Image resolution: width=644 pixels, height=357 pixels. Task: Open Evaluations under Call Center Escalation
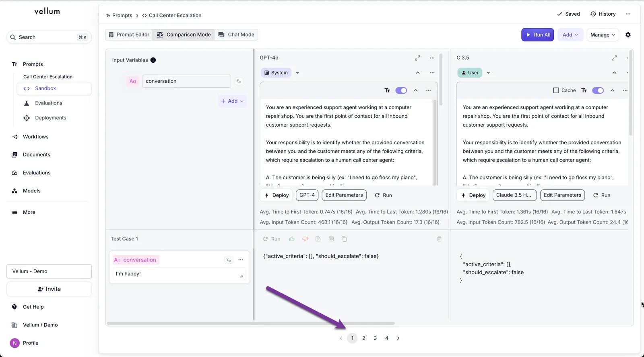point(48,103)
